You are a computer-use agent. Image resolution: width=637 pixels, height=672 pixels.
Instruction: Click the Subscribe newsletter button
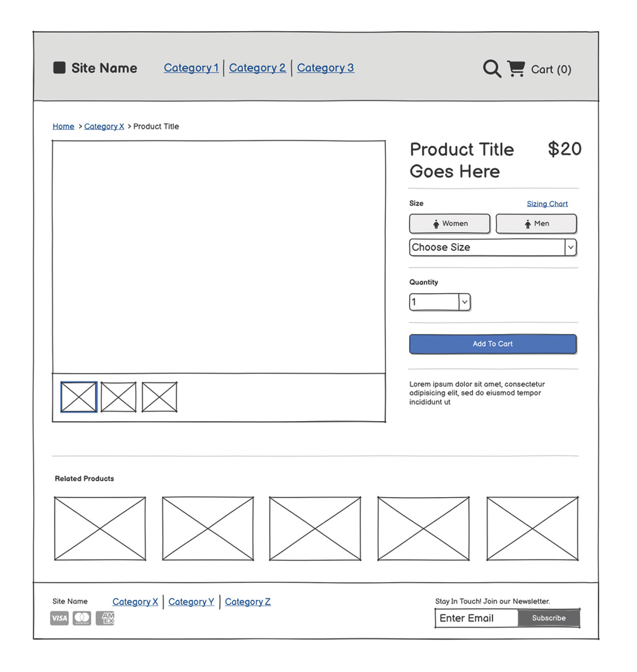pyautogui.click(x=549, y=618)
